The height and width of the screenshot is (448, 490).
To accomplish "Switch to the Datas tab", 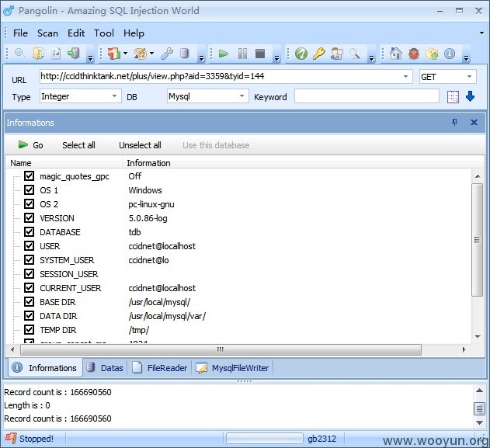I will 106,368.
